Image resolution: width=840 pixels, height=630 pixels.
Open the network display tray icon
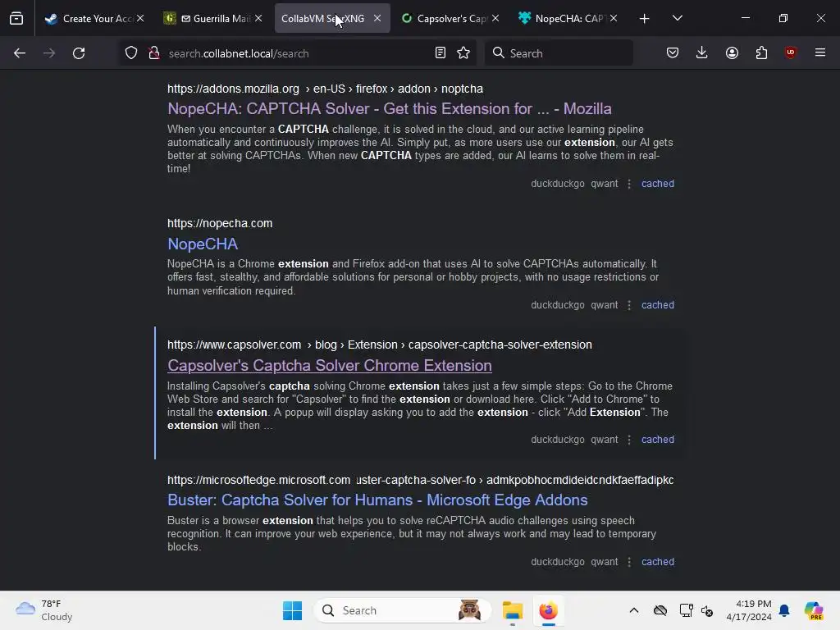pos(686,610)
